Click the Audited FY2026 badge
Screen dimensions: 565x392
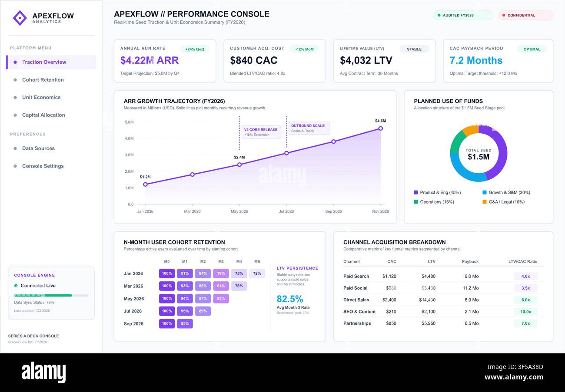coord(462,15)
